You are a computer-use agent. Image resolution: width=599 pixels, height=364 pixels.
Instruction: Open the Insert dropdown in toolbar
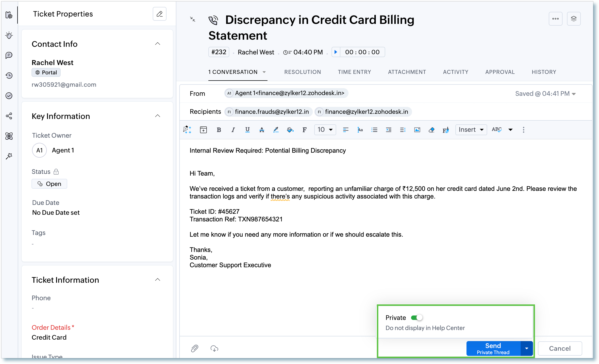point(471,130)
